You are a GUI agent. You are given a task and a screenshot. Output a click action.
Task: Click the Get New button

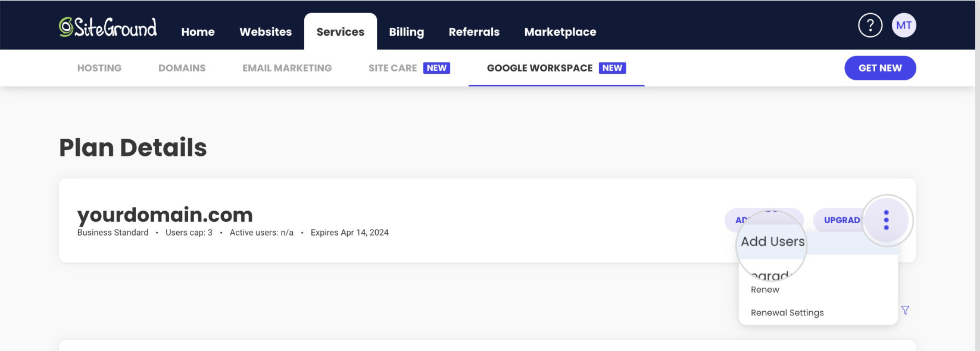point(880,68)
